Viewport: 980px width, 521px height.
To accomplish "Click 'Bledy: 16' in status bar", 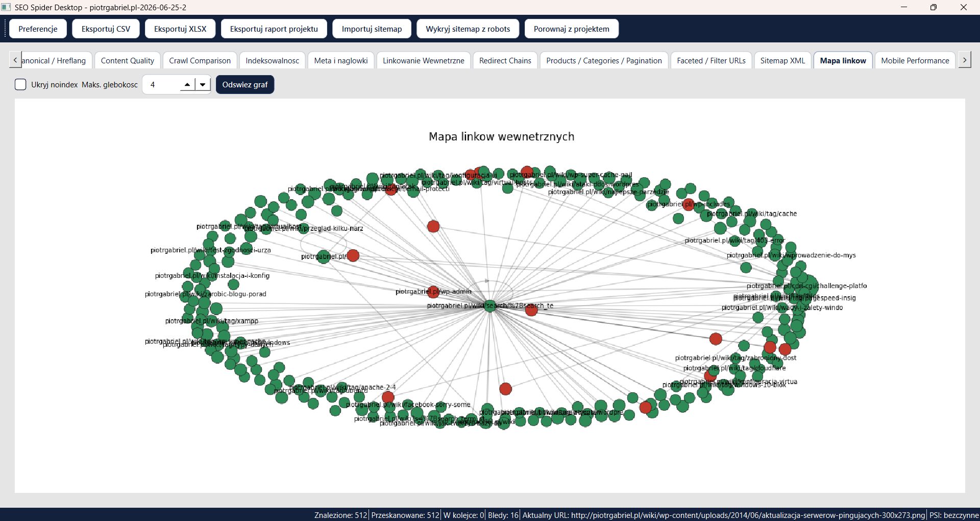I will (503, 515).
